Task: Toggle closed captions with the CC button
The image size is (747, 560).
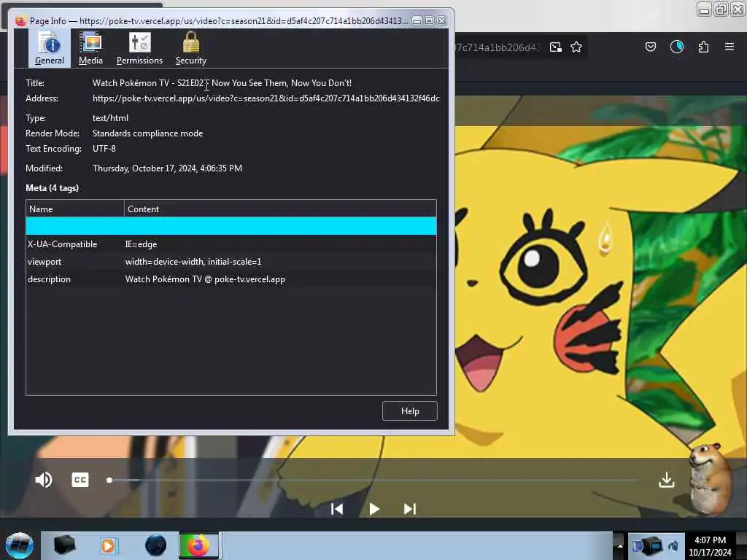Action: (80, 480)
